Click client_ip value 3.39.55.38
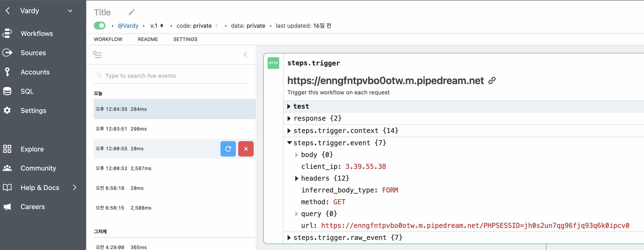Image resolution: width=644 pixels, height=250 pixels. pyautogui.click(x=366, y=166)
